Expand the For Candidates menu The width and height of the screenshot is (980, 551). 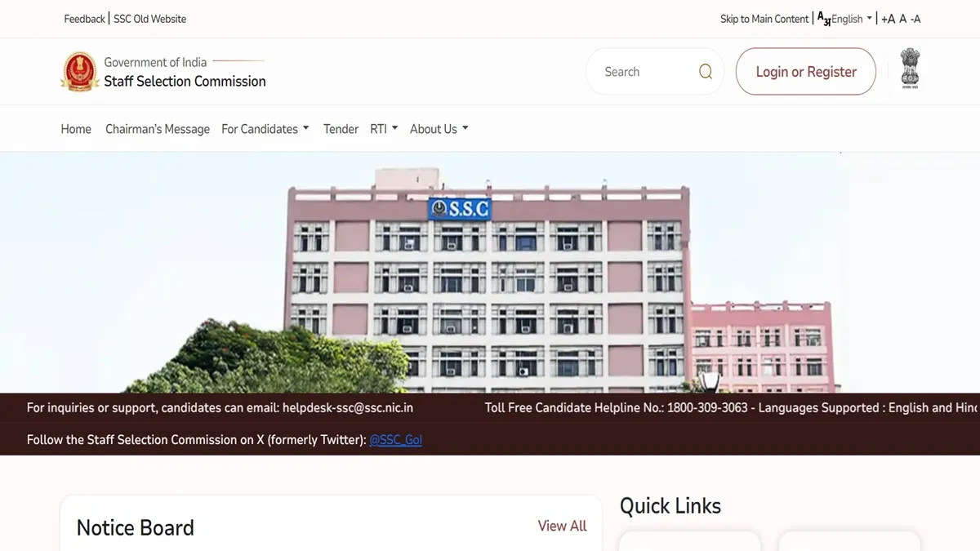(x=265, y=129)
